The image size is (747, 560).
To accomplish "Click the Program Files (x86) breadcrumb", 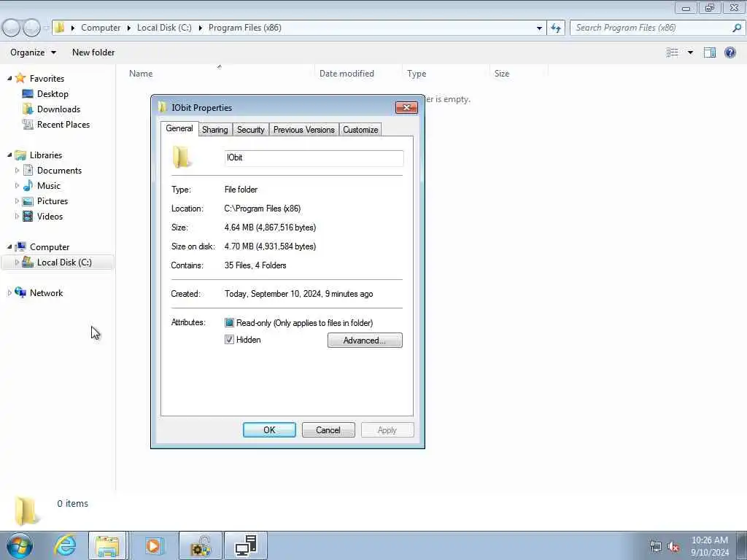I will pos(245,28).
